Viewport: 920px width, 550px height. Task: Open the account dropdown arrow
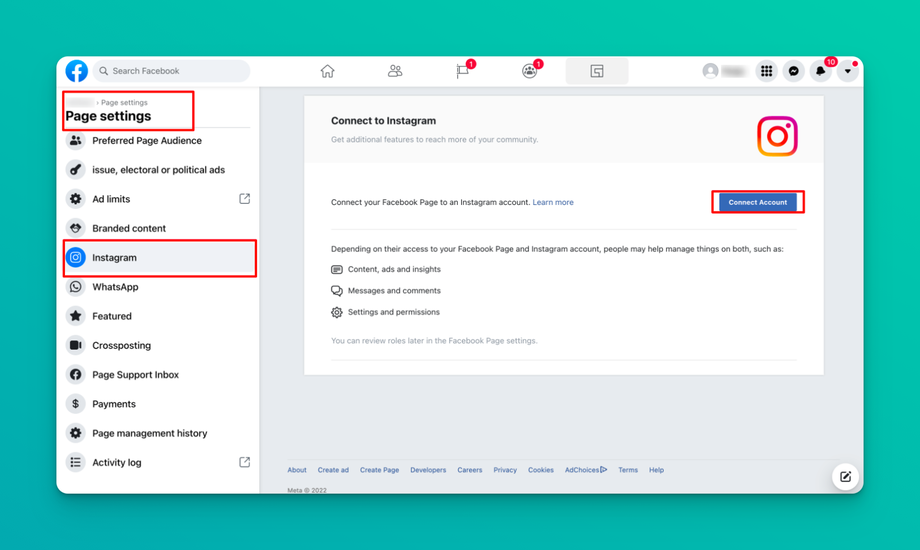[x=847, y=71]
